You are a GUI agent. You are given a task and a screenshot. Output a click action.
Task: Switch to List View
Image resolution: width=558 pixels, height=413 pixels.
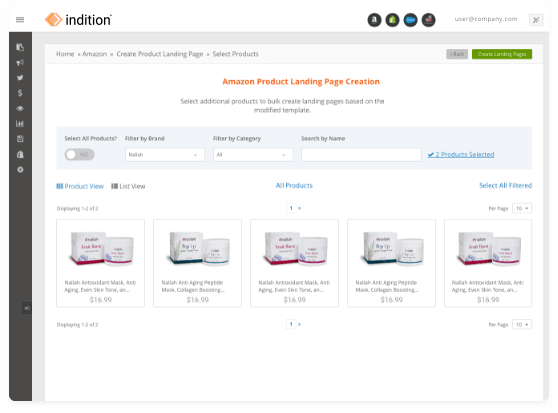tap(128, 186)
